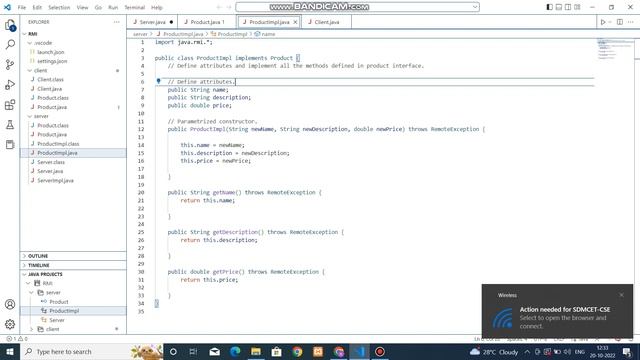Expand the client package in Java Projects
The image size is (640, 360).
[31, 329]
